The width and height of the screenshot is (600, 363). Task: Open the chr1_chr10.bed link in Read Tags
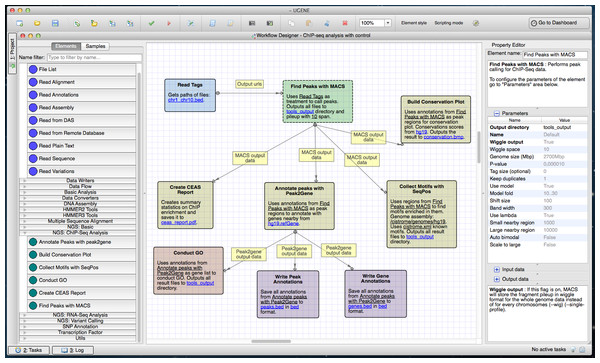[186, 100]
